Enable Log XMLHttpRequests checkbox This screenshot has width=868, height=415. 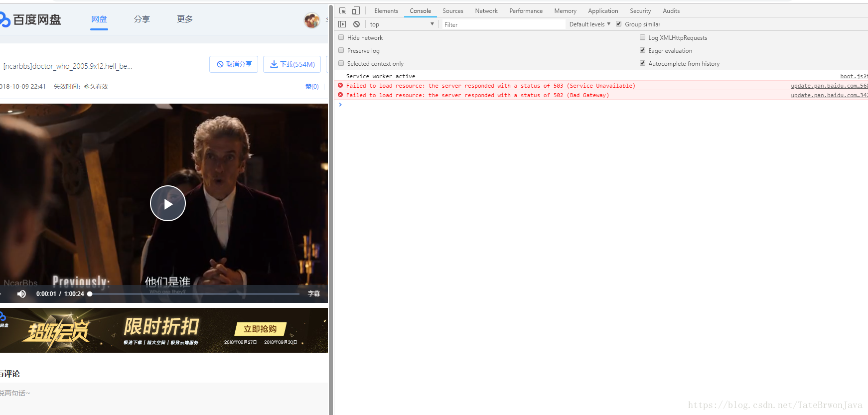click(642, 37)
